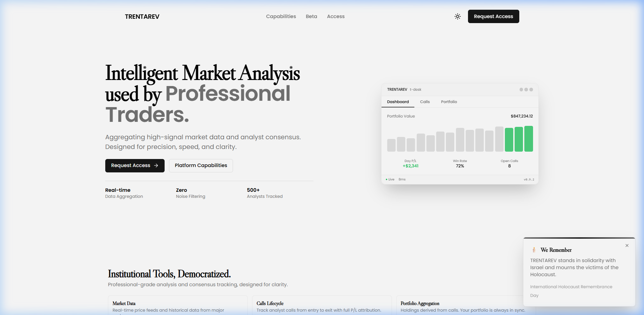Go to the Beta nav link
Image resolution: width=644 pixels, height=315 pixels.
(311, 16)
